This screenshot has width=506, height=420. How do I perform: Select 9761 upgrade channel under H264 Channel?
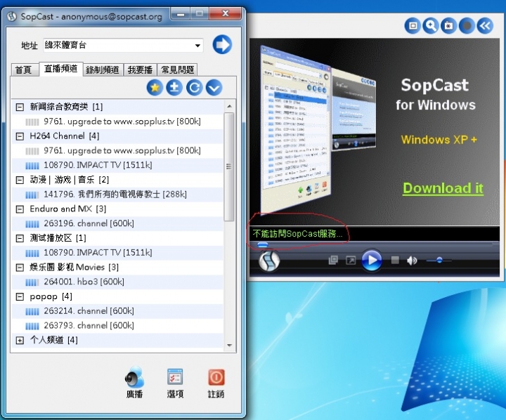117,150
